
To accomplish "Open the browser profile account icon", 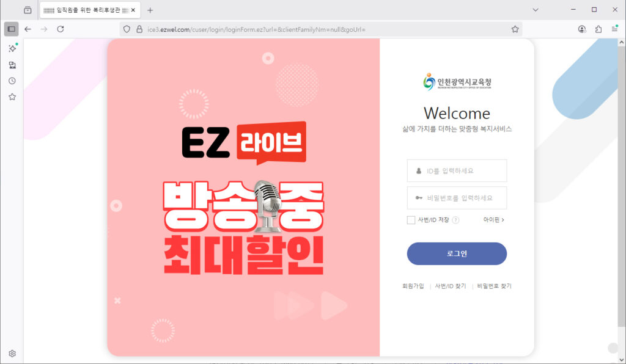I will click(x=581, y=28).
